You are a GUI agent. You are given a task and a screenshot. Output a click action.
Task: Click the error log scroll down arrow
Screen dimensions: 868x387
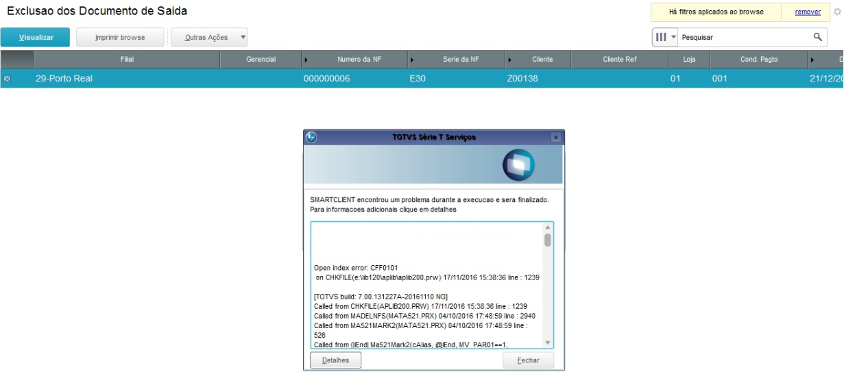tap(547, 342)
